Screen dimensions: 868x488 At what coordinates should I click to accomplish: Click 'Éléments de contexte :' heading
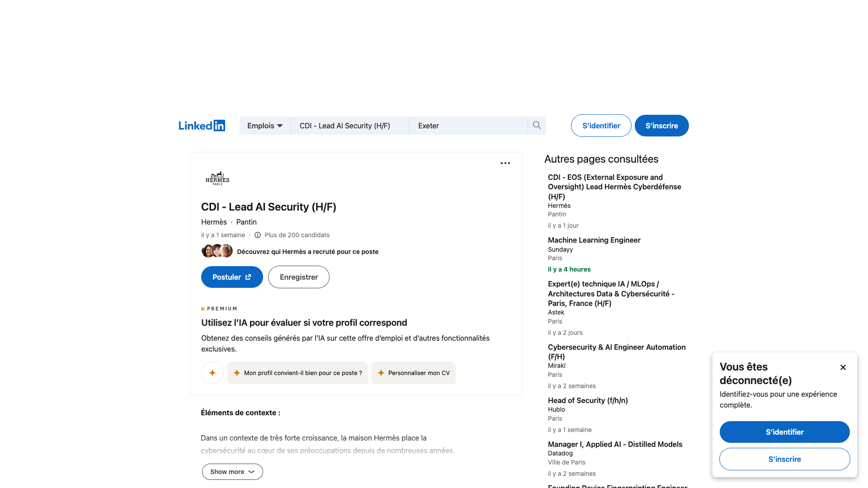pos(241,413)
